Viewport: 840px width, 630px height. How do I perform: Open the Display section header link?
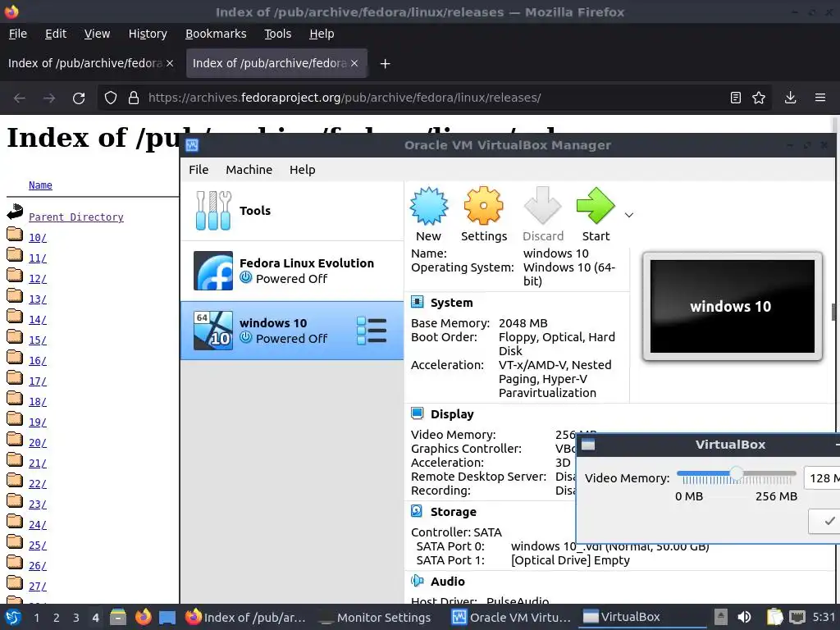pos(452,414)
